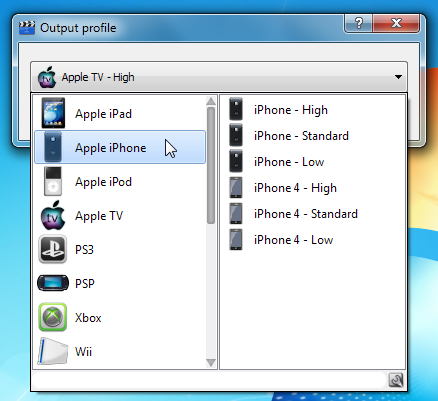Click the device list scrollbar thumb

coord(211,165)
